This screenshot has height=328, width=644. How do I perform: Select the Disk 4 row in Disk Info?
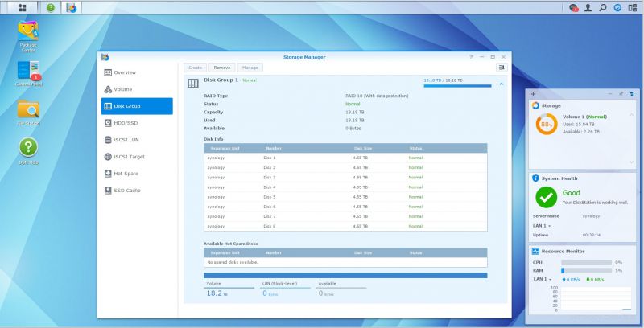click(x=345, y=187)
